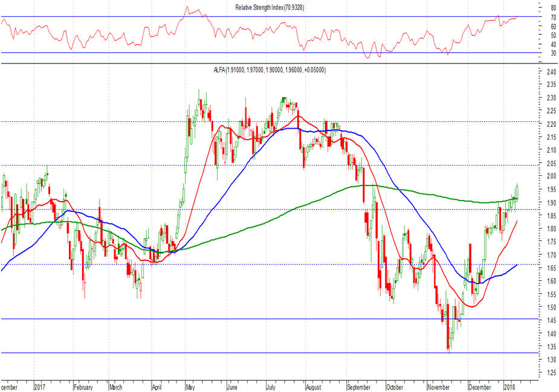Viewport: 559px width, 392px height.
Task: Click the 1.65 price axis label
Action: point(552,268)
